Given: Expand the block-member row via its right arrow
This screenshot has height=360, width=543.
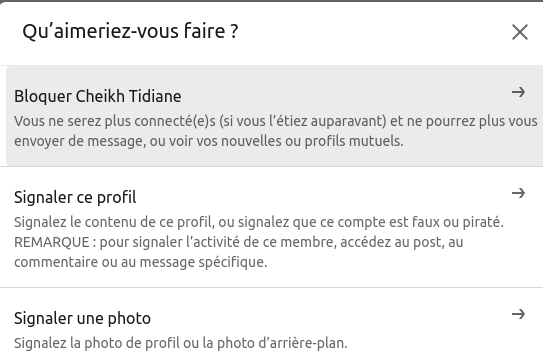Looking at the screenshot, I should (x=518, y=92).
